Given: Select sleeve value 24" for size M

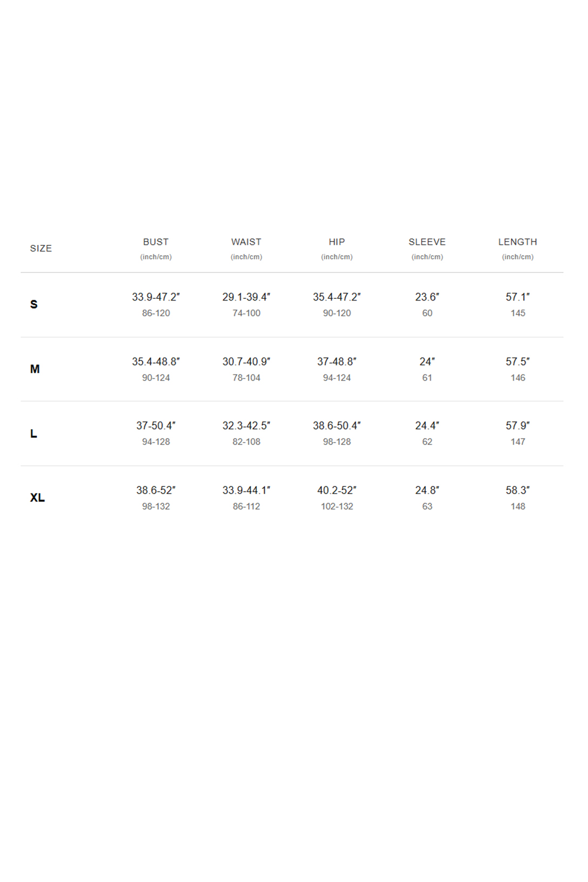Looking at the screenshot, I should click(x=427, y=362).
